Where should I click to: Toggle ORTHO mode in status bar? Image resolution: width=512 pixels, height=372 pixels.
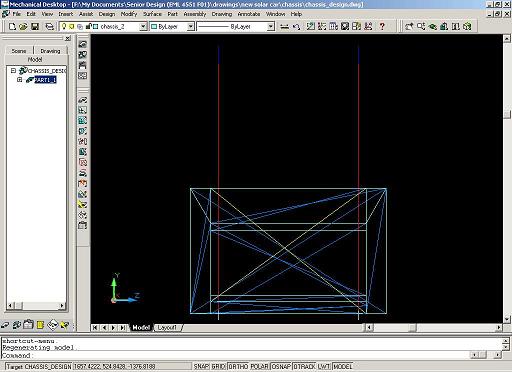[238, 366]
